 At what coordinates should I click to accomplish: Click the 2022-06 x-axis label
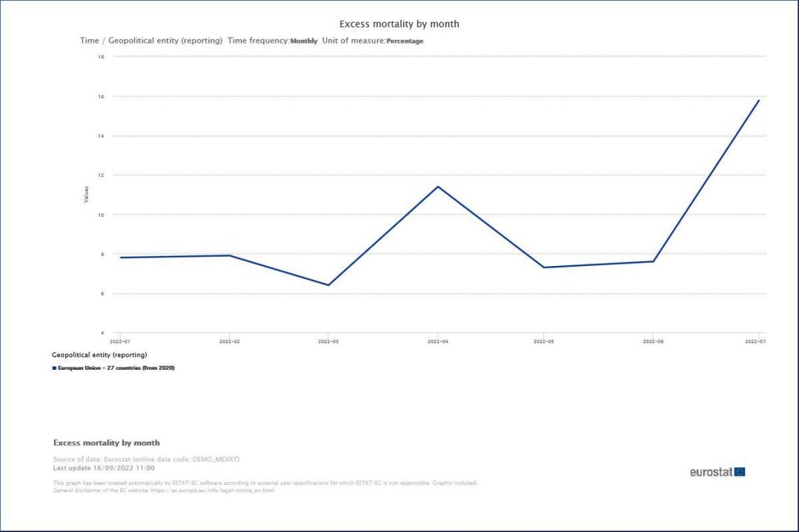click(652, 342)
